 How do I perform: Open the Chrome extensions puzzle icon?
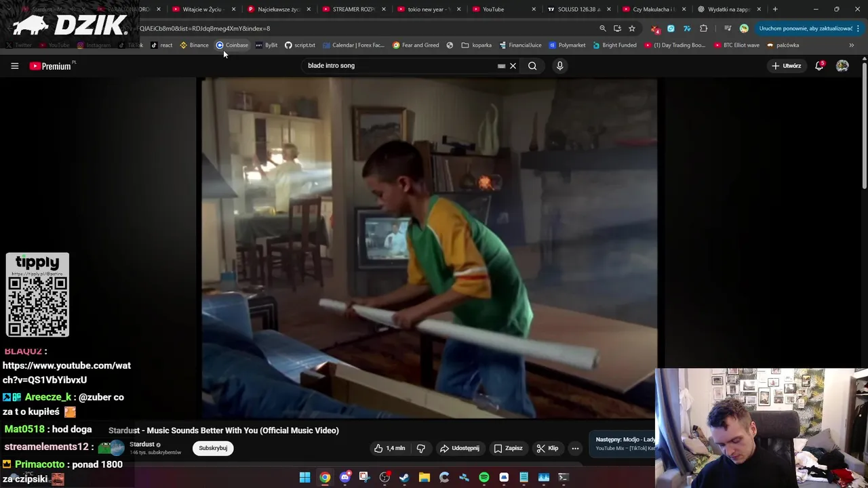pos(703,28)
